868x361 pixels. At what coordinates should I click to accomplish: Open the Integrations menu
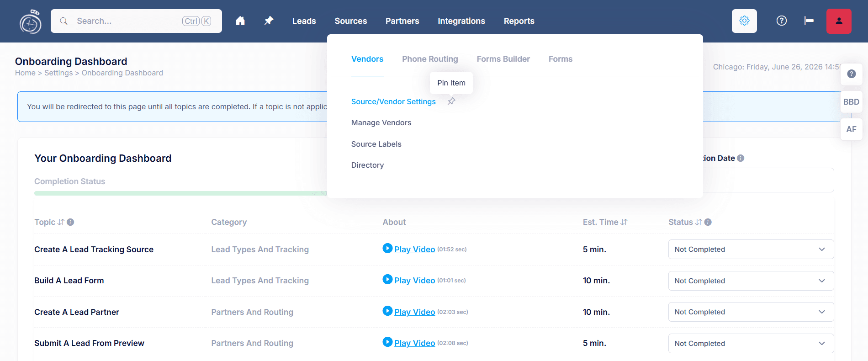click(x=461, y=21)
